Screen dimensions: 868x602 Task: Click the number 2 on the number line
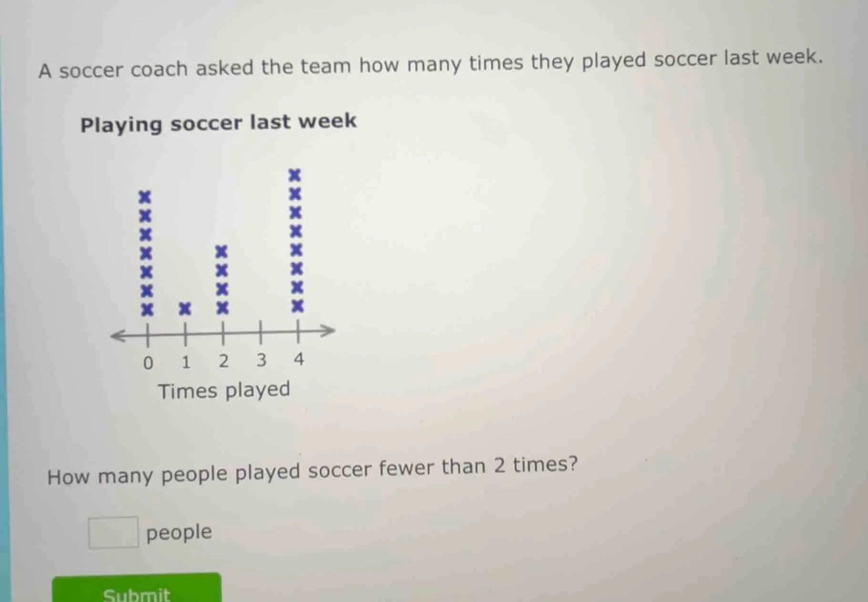click(224, 361)
